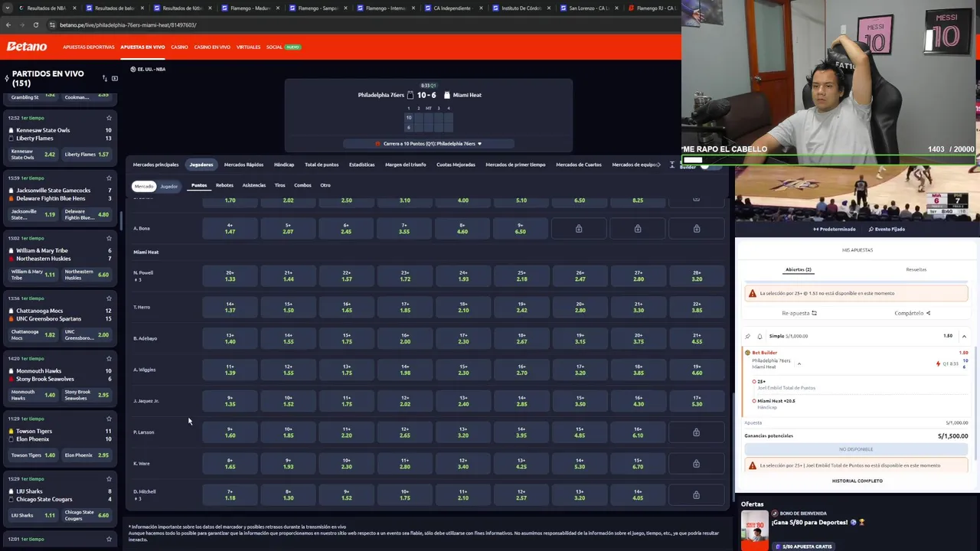The height and width of the screenshot is (551, 980).
Task: Favorite the LIU Sharks match star
Action: pyautogui.click(x=109, y=479)
